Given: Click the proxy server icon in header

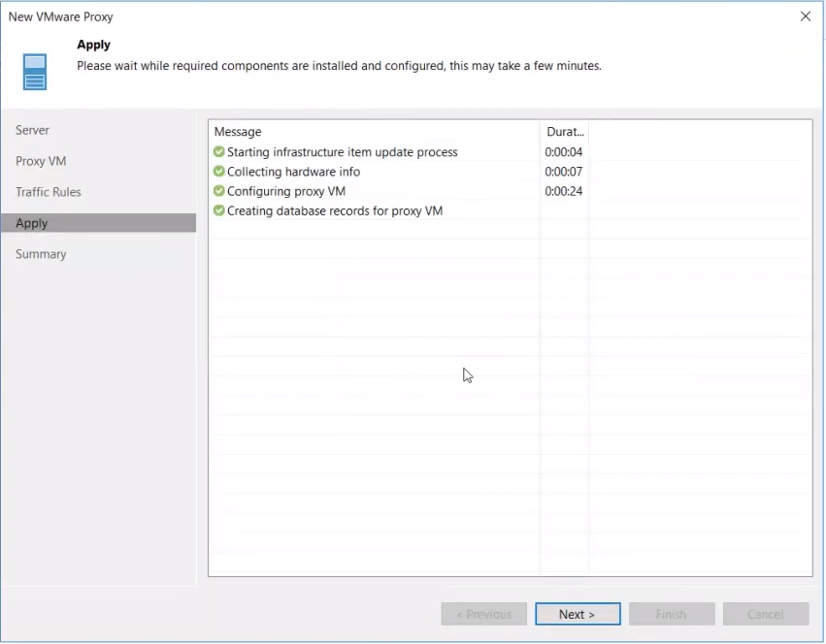Looking at the screenshot, I should (35, 72).
